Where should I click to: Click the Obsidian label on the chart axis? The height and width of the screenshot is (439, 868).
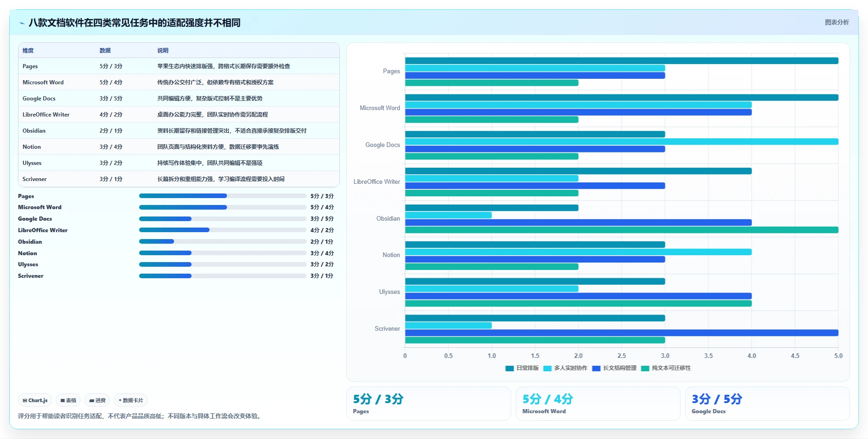(x=388, y=219)
